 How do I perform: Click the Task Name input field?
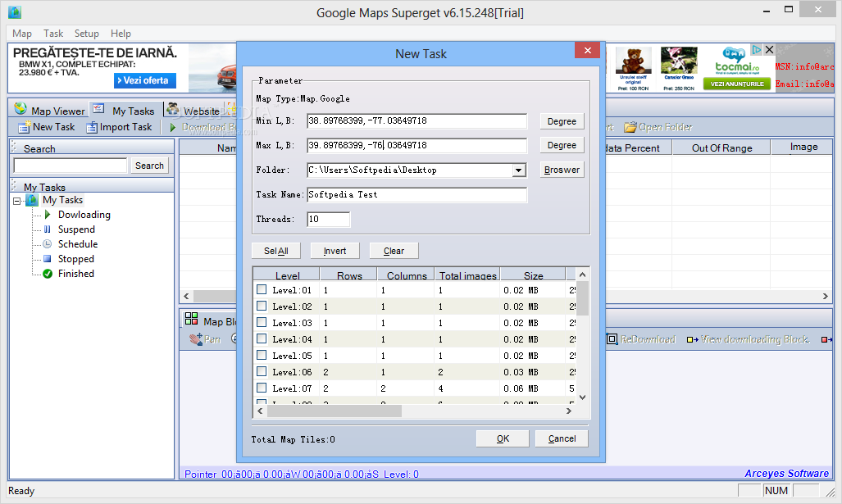click(417, 194)
